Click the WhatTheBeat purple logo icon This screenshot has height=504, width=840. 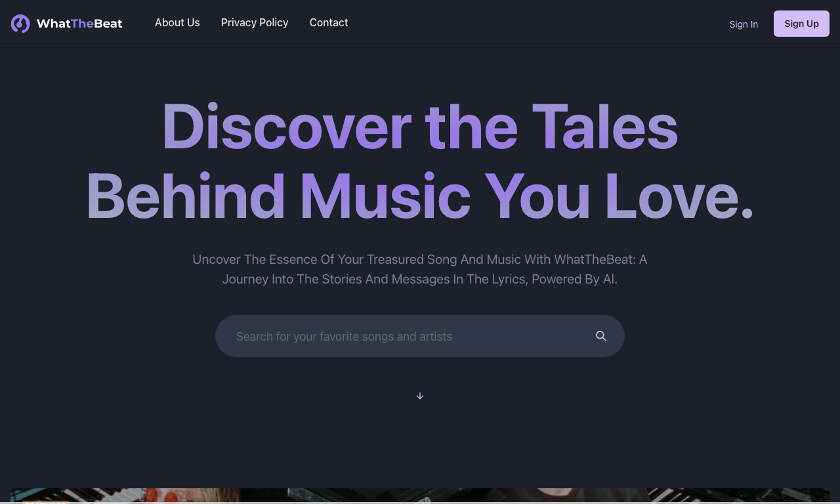click(x=20, y=24)
